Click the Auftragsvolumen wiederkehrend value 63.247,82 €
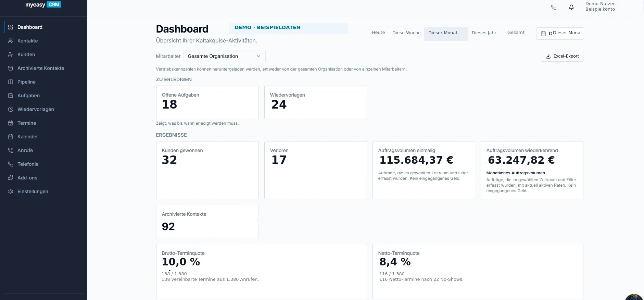This screenshot has width=644, height=300. [x=521, y=160]
